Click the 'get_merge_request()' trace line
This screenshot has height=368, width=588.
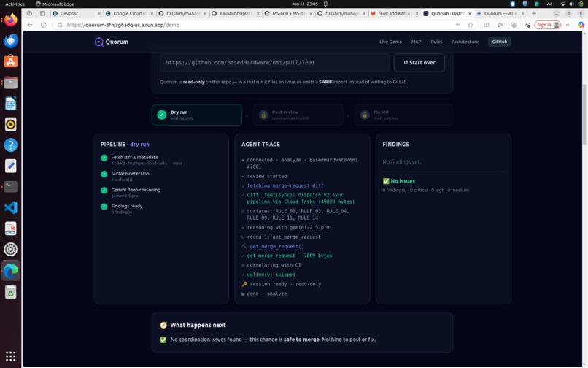click(276, 246)
